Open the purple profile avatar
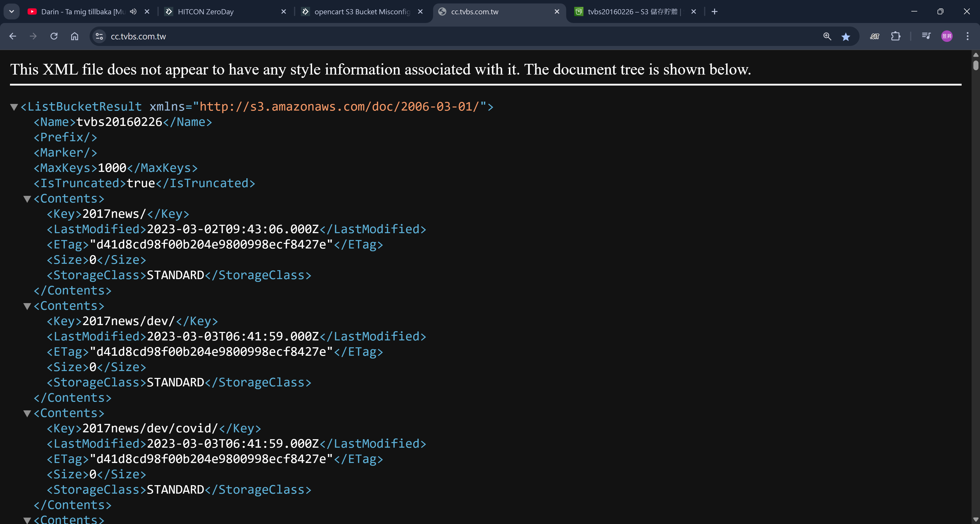 [947, 36]
